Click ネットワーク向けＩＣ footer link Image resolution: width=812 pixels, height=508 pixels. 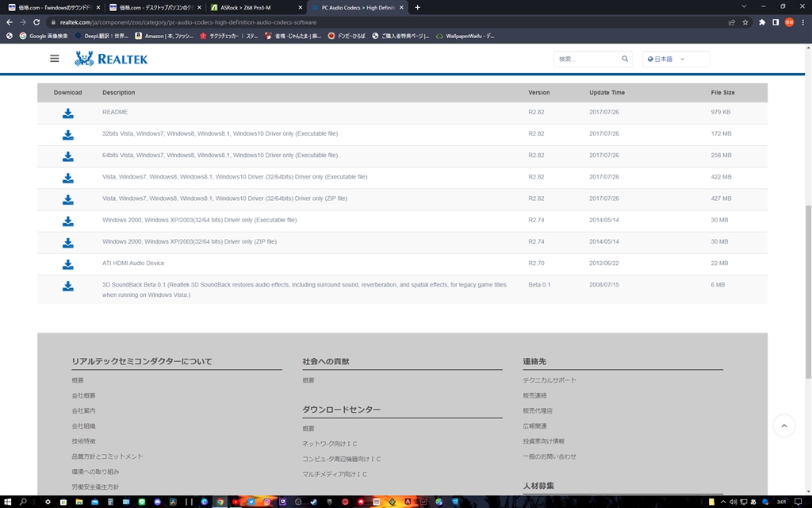point(329,444)
